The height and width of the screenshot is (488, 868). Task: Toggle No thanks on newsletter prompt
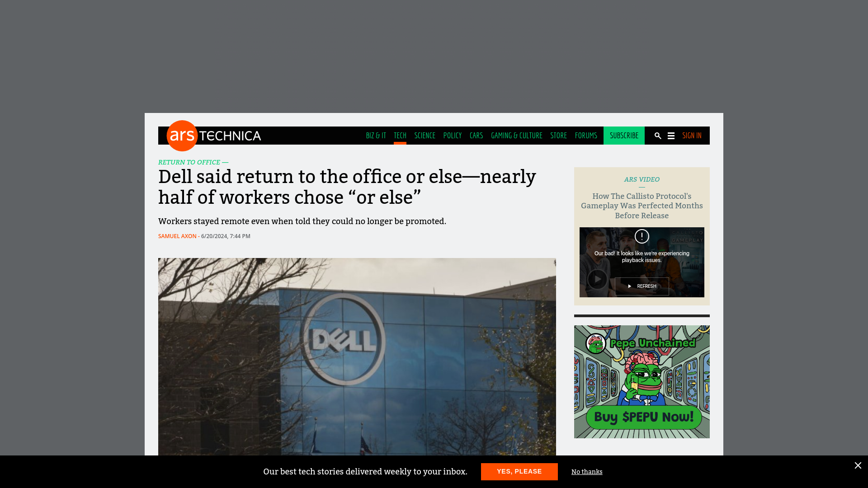587,471
